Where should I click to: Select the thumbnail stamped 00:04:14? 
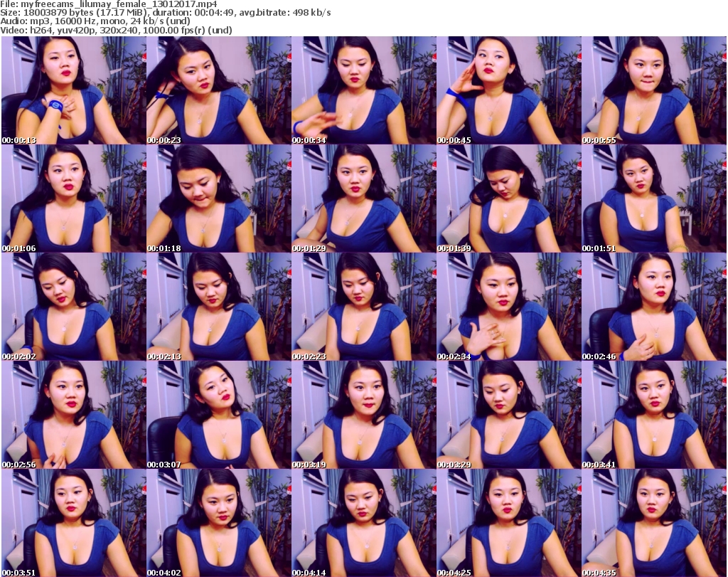363,523
